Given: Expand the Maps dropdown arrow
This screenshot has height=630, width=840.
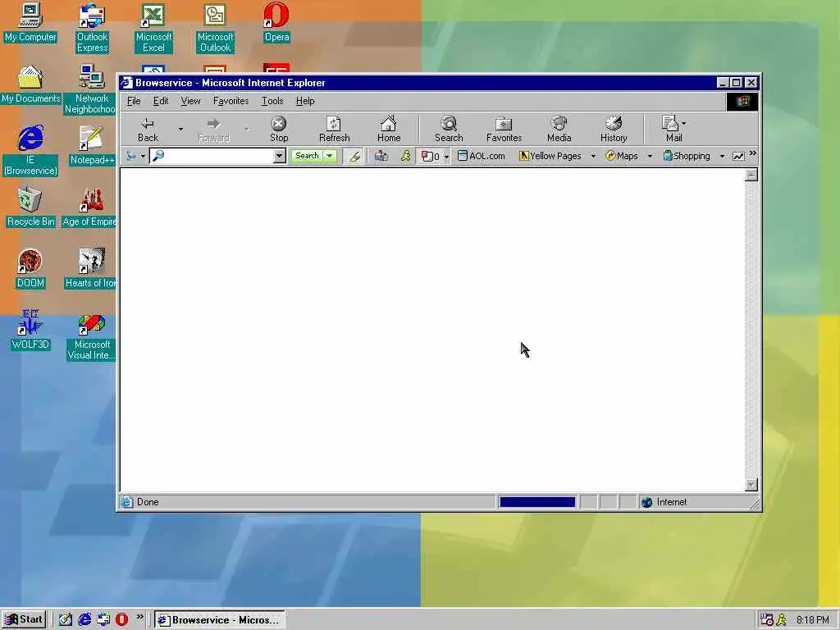Looking at the screenshot, I should click(650, 156).
